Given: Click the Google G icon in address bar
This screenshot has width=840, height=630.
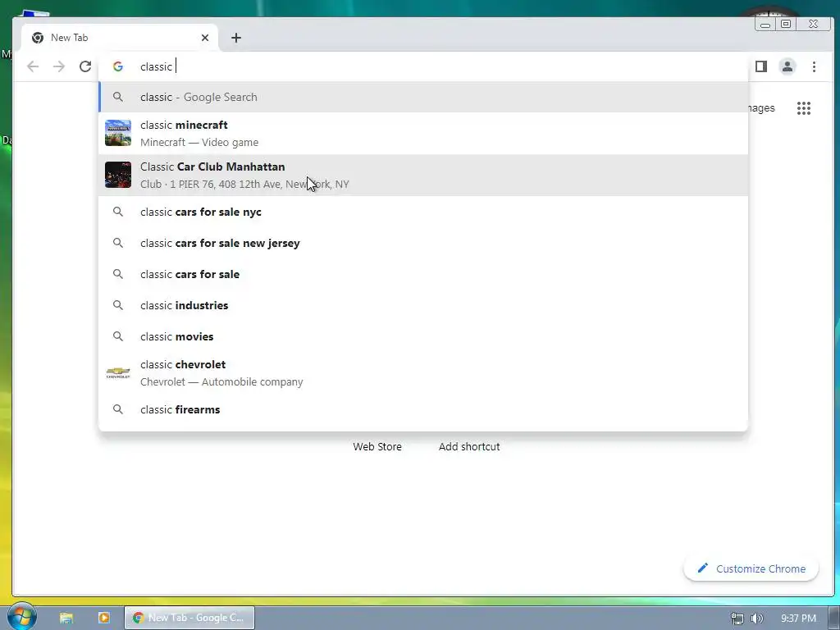Looking at the screenshot, I should [x=118, y=66].
